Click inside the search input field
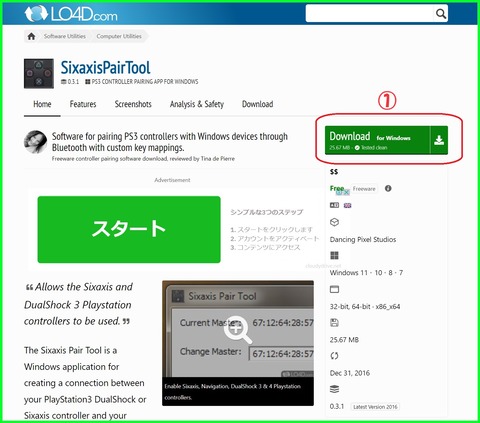This screenshot has height=423, width=480. [x=369, y=14]
